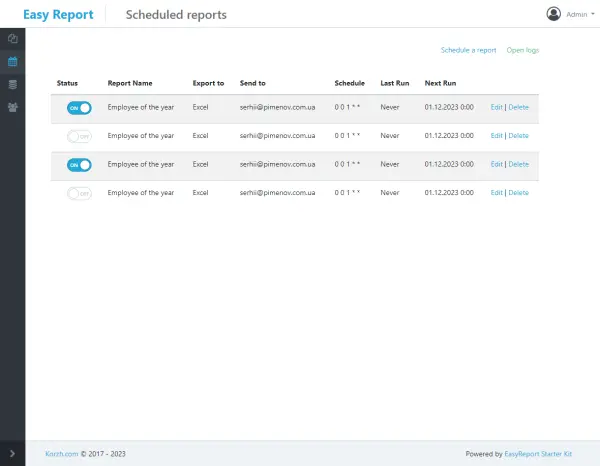Click the Open logs link

[522, 50]
